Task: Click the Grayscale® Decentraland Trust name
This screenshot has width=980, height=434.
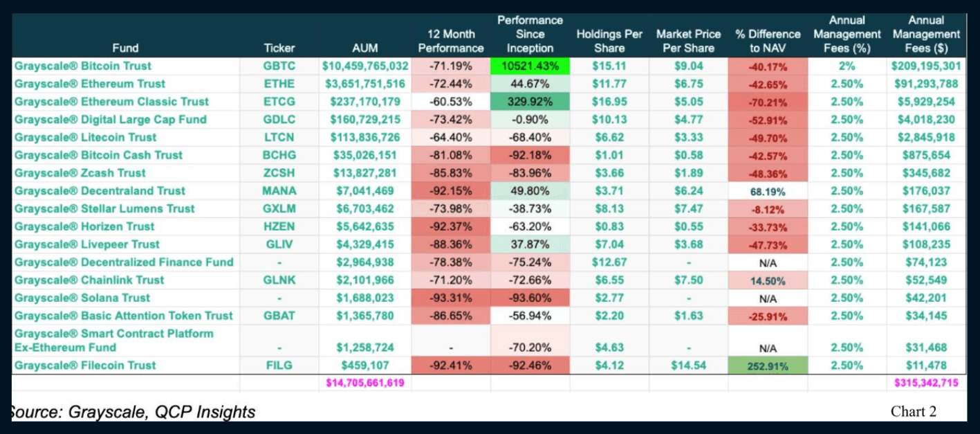Action: [x=100, y=191]
